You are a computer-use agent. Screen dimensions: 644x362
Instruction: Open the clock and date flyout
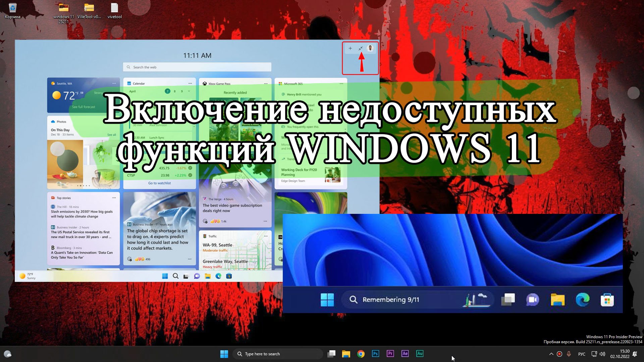coord(620,354)
